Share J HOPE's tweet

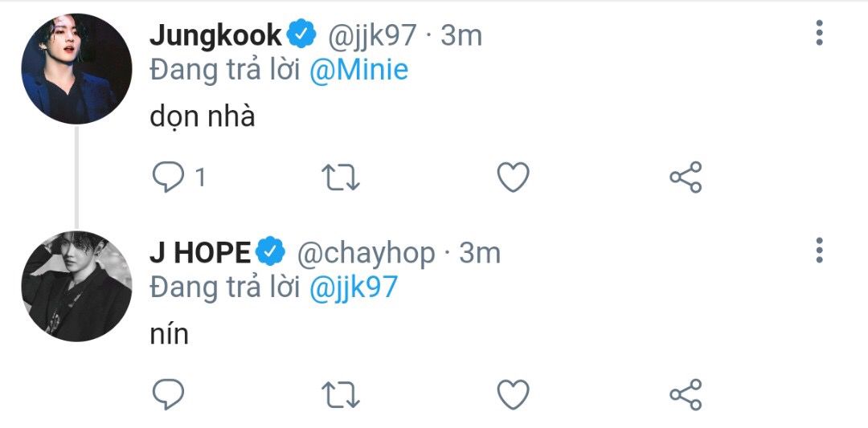(x=686, y=395)
